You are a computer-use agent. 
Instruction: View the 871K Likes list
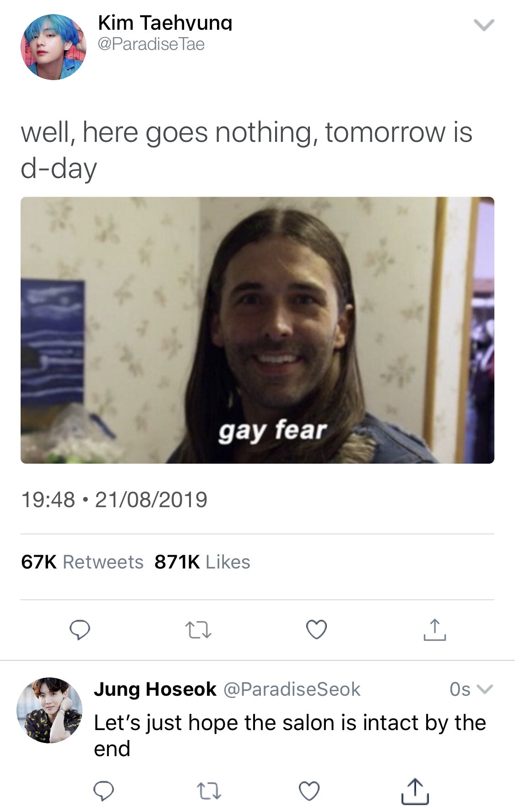click(x=202, y=562)
